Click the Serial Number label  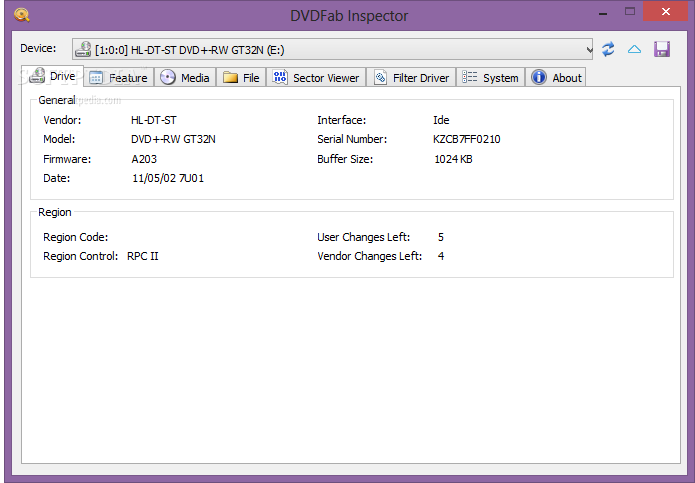pos(352,139)
